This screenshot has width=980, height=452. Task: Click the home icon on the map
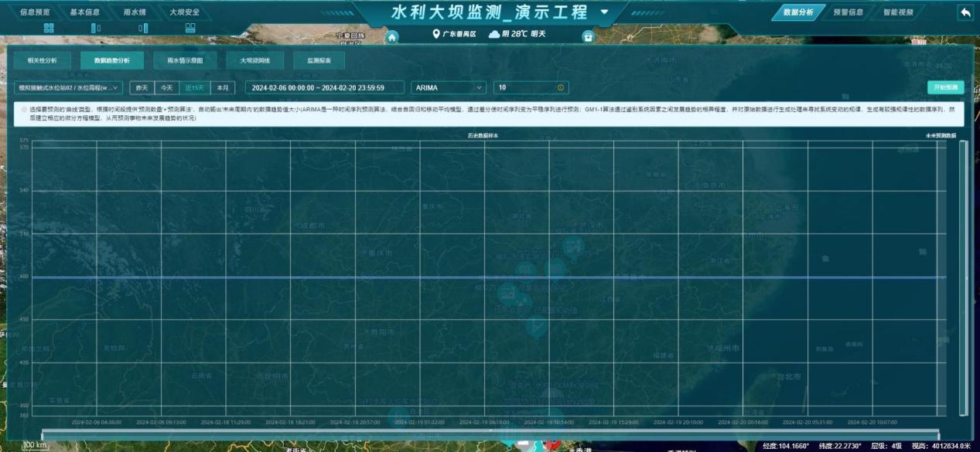pos(392,37)
